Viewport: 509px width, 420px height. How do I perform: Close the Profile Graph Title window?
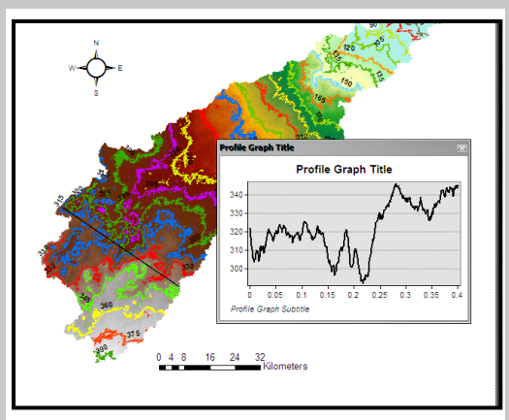tap(461, 148)
